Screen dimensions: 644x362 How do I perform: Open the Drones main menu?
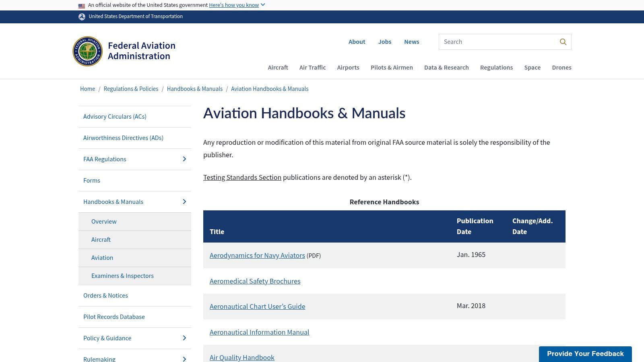pos(562,68)
